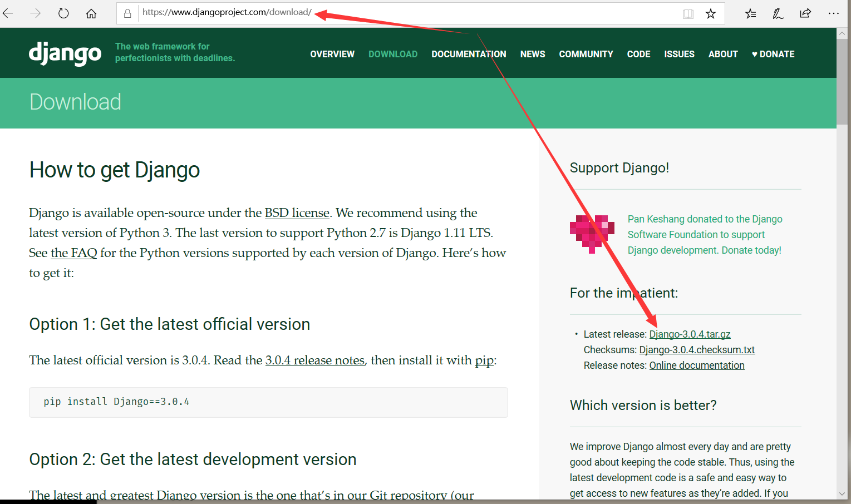Follow the pip link
This screenshot has width=851, height=504.
click(x=484, y=360)
